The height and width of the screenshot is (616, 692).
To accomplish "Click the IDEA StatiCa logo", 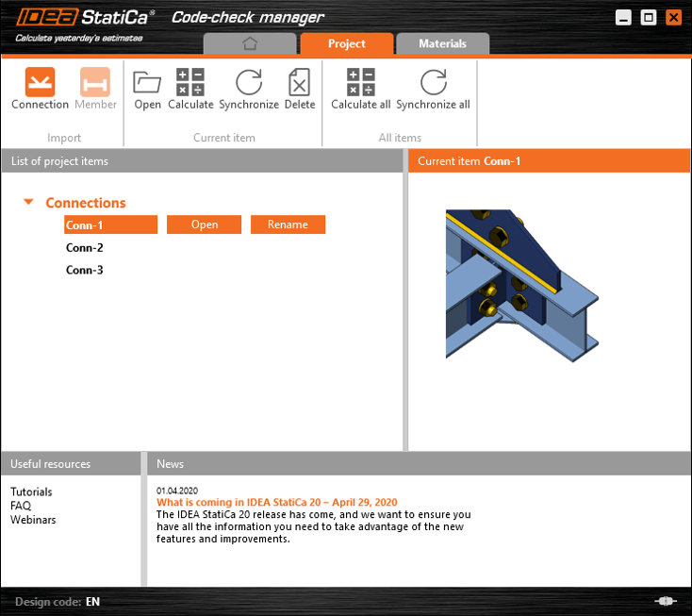I will point(85,18).
